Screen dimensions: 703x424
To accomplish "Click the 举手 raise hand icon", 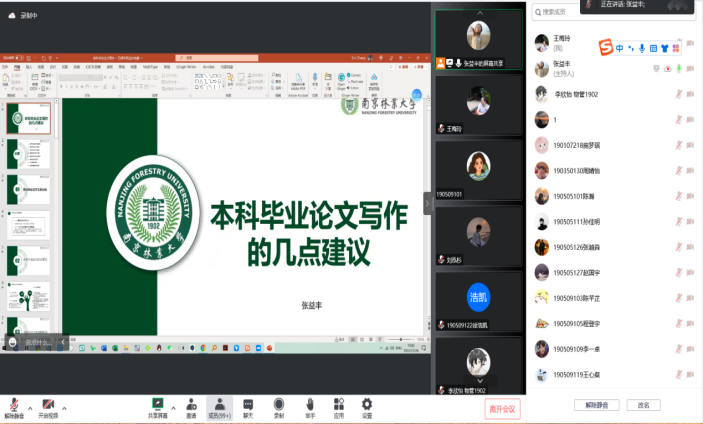I will pos(310,403).
